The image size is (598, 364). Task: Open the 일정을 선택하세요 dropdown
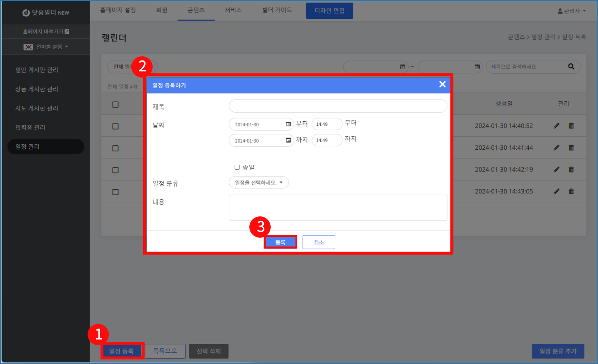pyautogui.click(x=259, y=183)
